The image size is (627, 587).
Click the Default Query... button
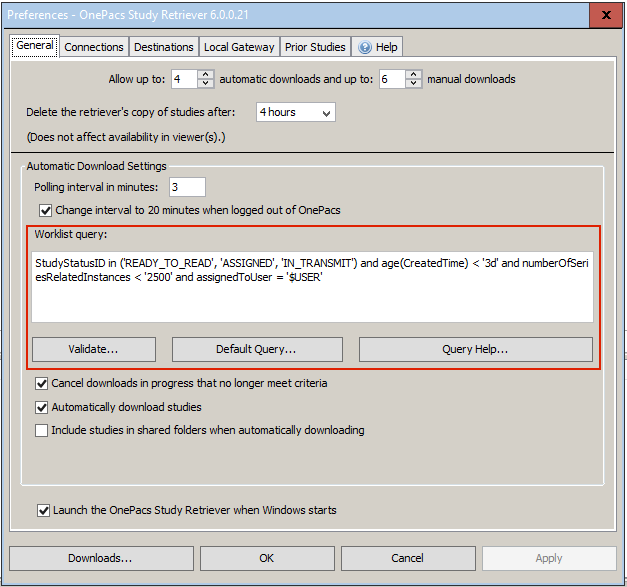(257, 349)
